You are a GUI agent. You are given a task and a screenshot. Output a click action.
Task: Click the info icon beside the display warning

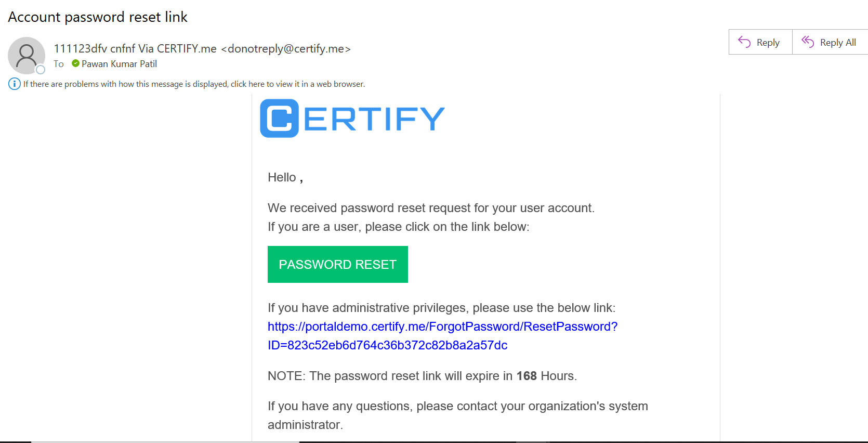[x=15, y=84]
